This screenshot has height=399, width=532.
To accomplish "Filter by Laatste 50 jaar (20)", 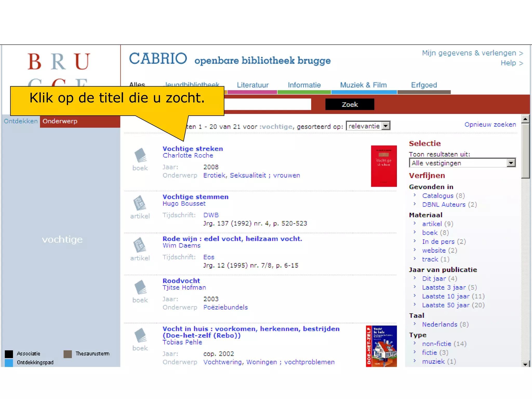I will click(x=453, y=305).
